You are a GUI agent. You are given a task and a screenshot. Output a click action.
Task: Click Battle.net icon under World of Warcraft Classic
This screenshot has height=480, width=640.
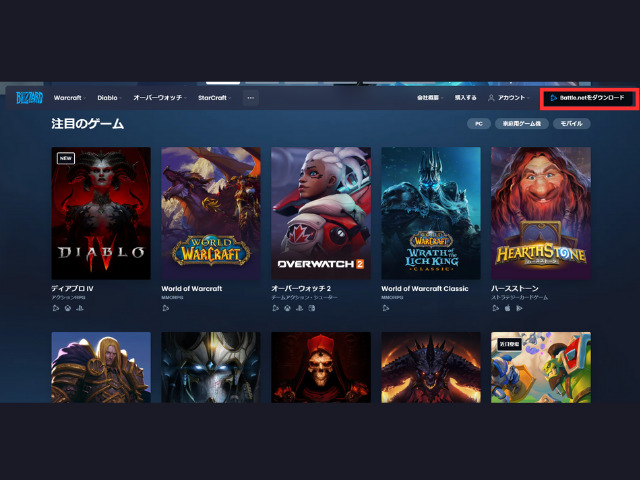386,308
